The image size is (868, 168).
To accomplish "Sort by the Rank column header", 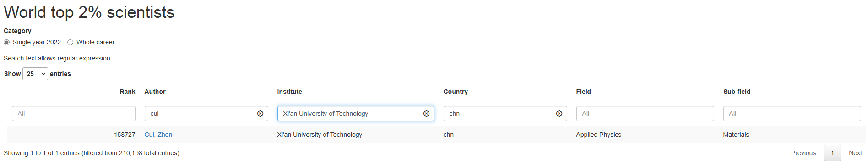I will coord(127,92).
